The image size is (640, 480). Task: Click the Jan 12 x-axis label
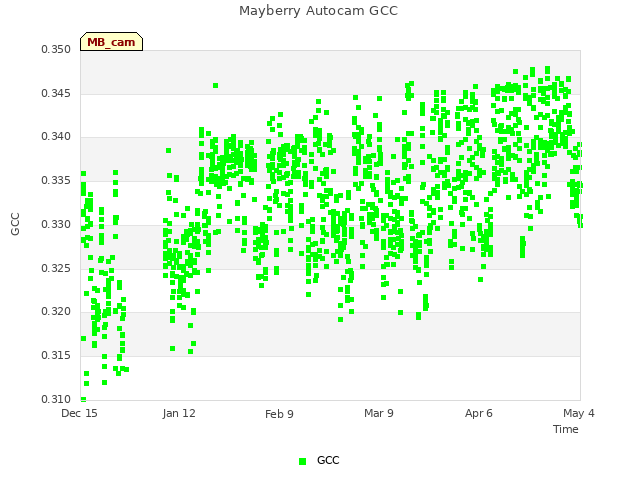pyautogui.click(x=179, y=413)
